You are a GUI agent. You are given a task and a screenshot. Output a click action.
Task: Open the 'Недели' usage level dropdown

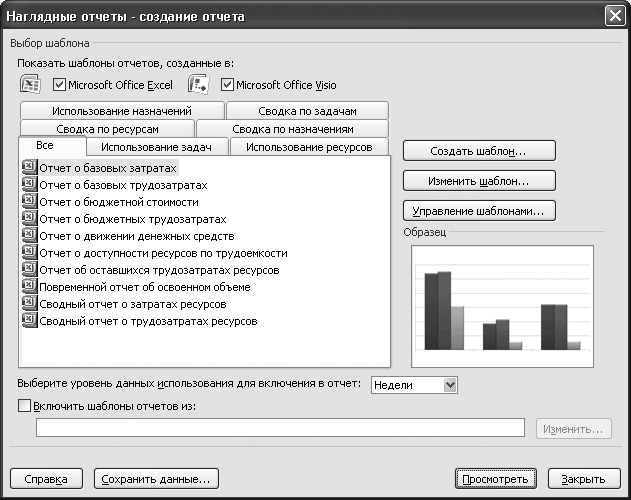(x=449, y=384)
